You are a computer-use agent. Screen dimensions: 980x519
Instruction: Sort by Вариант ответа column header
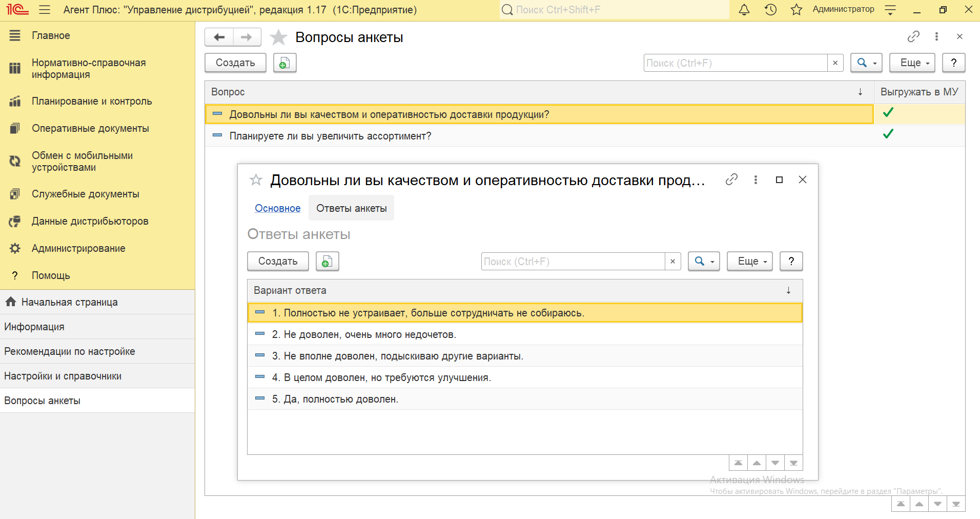pyautogui.click(x=525, y=290)
